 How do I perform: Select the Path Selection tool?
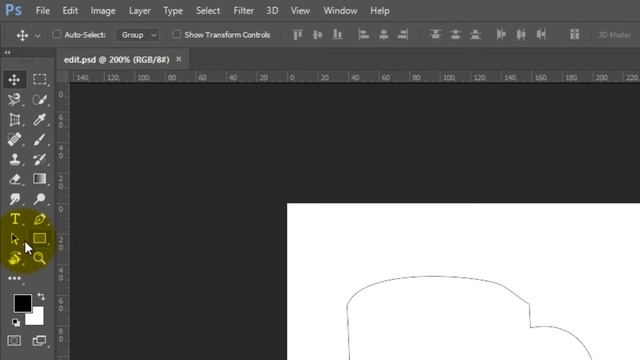pos(14,238)
